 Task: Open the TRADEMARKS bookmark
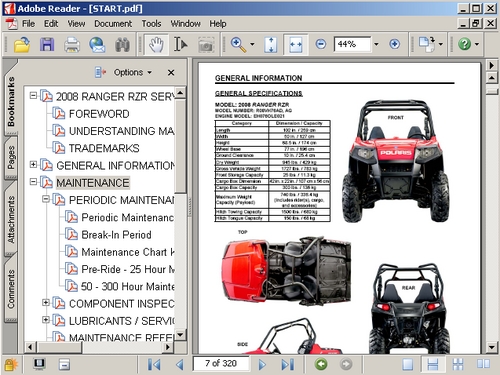coord(104,148)
